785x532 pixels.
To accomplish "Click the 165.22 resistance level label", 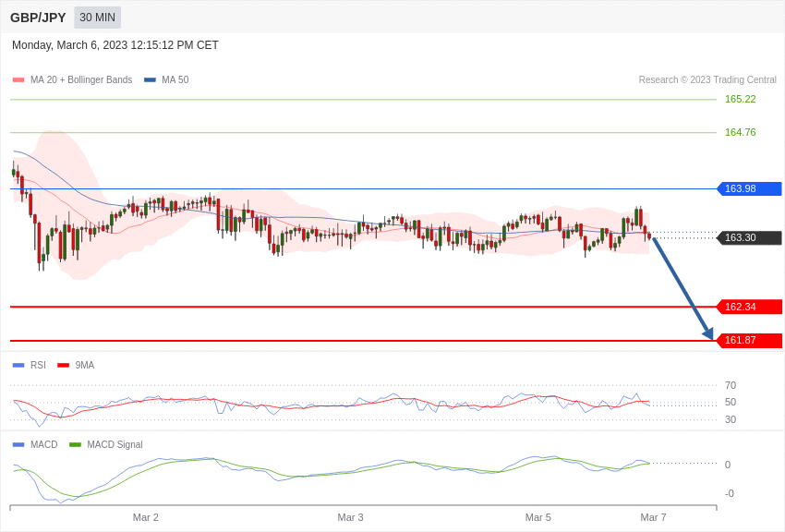I will pyautogui.click(x=740, y=99).
